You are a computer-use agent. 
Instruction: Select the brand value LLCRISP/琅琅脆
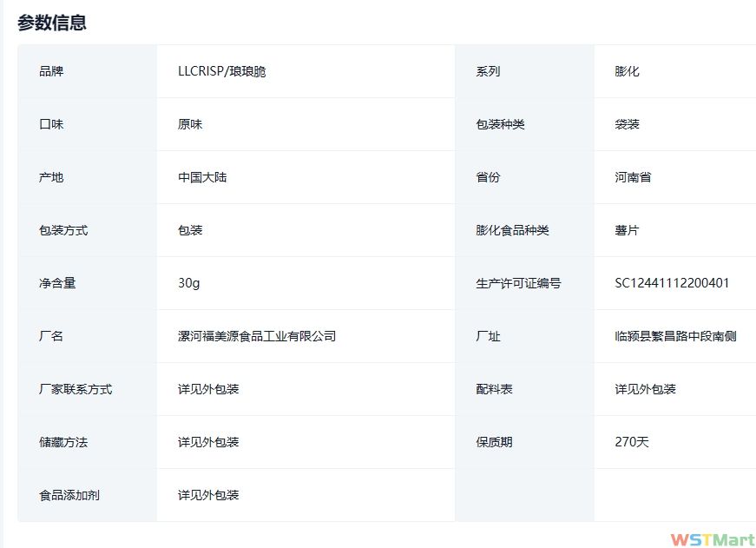[222, 71]
